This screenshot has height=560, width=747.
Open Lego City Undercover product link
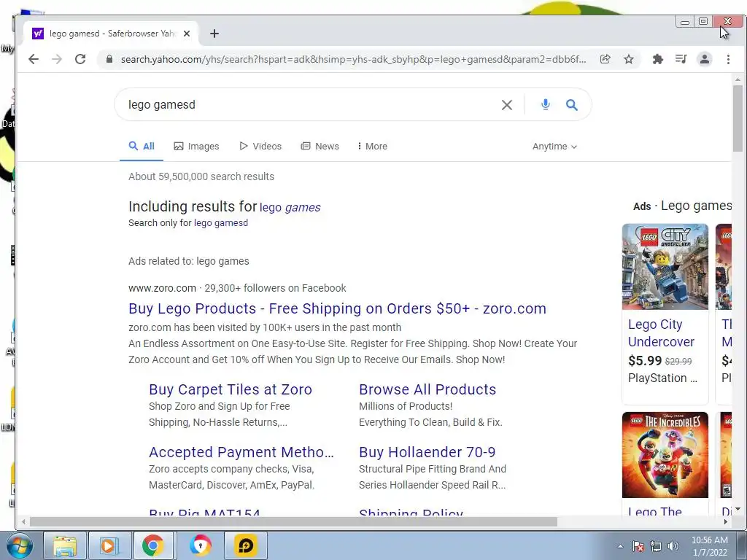point(661,332)
